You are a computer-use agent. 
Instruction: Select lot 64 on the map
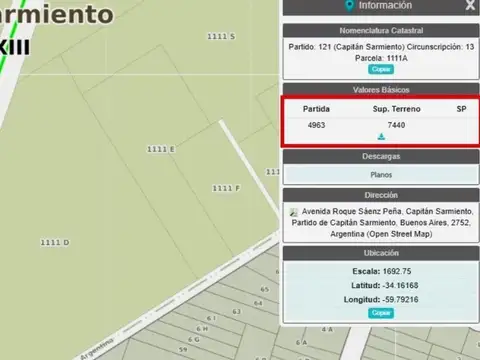258,303
